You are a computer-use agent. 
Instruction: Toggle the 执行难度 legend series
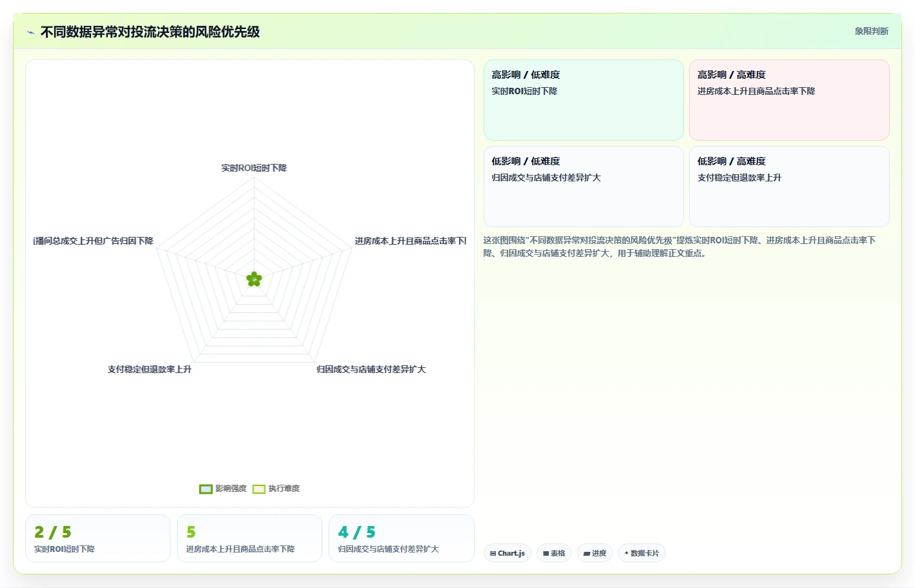[x=276, y=489]
